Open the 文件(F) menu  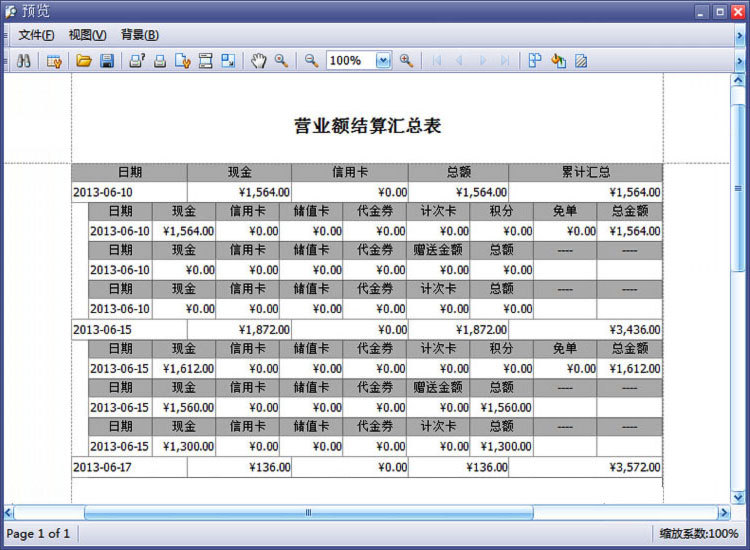coord(36,35)
